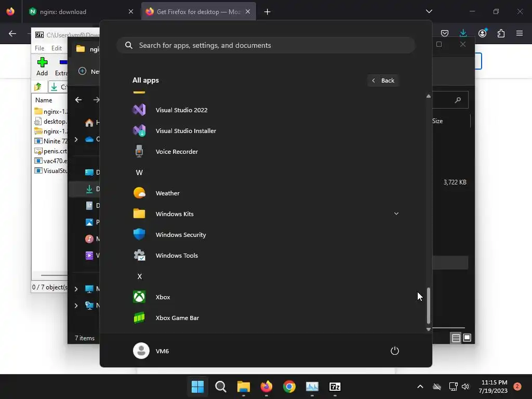Click the search icon in File Explorer

pyautogui.click(x=458, y=100)
